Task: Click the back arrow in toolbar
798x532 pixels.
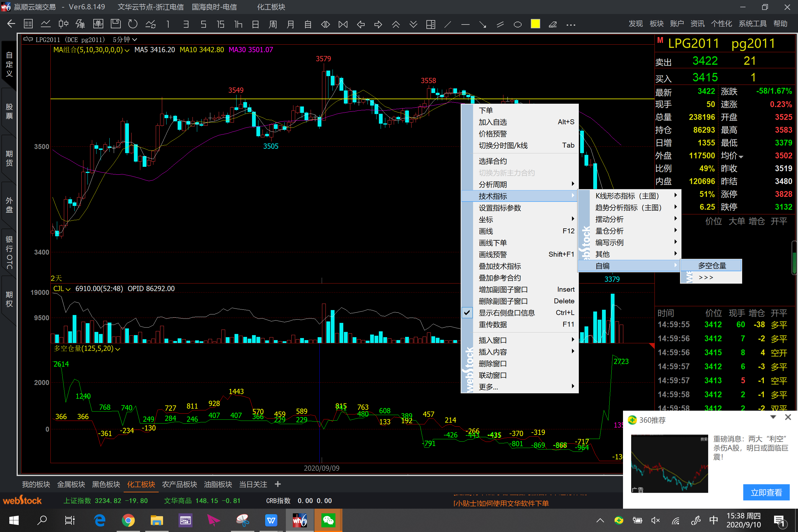Action: point(11,24)
